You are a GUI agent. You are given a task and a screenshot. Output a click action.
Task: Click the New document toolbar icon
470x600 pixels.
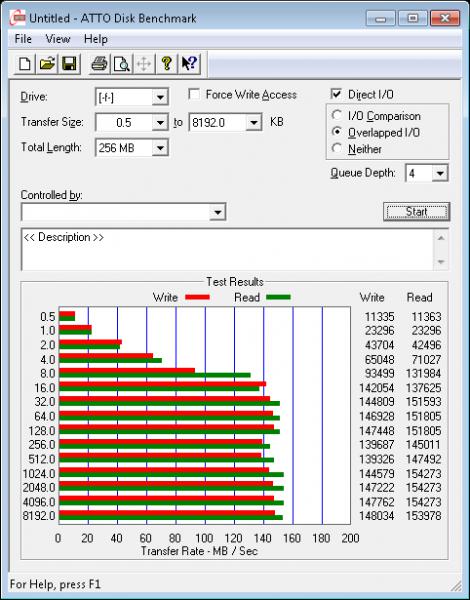tap(25, 64)
